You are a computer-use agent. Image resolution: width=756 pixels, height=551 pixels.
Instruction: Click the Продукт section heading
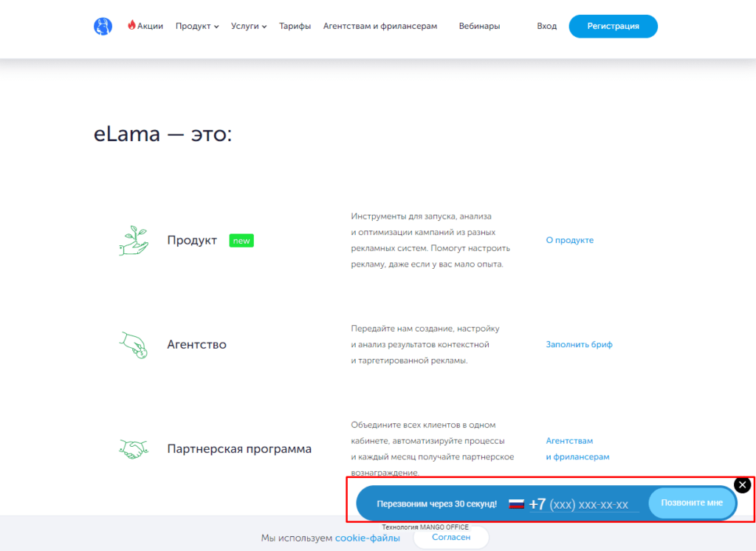coord(192,240)
